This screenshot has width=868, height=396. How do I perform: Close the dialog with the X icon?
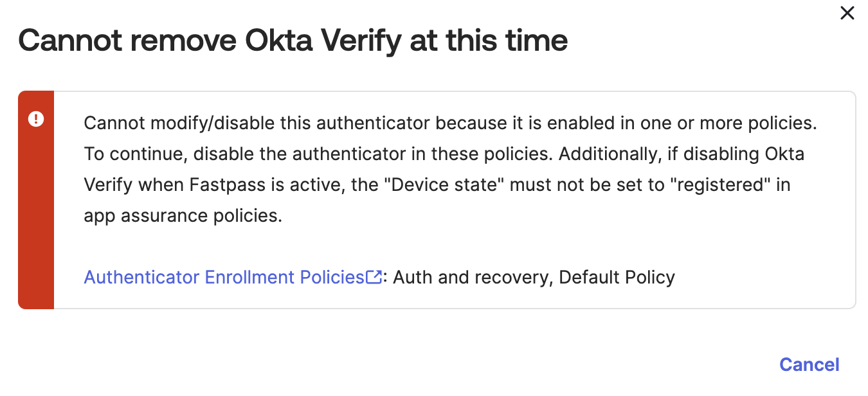coord(847,13)
